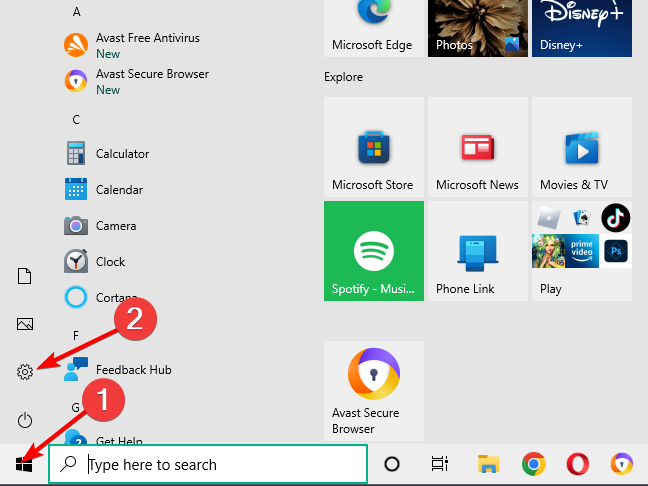This screenshot has width=648, height=486.
Task: Open Calculator from the app list
Action: [x=121, y=154]
